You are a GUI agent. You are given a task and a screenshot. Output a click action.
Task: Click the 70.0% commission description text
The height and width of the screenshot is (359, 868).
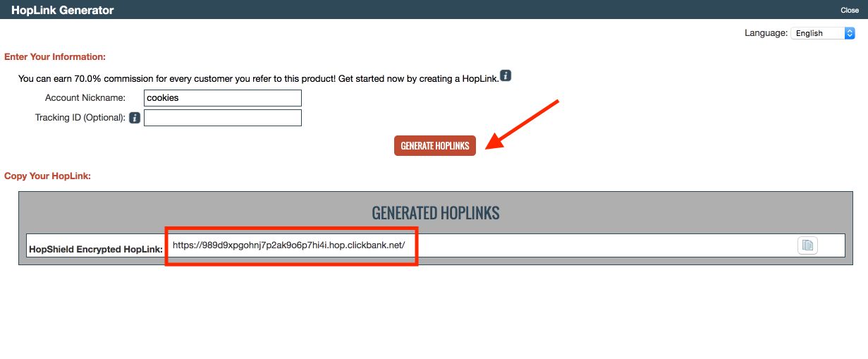point(258,78)
